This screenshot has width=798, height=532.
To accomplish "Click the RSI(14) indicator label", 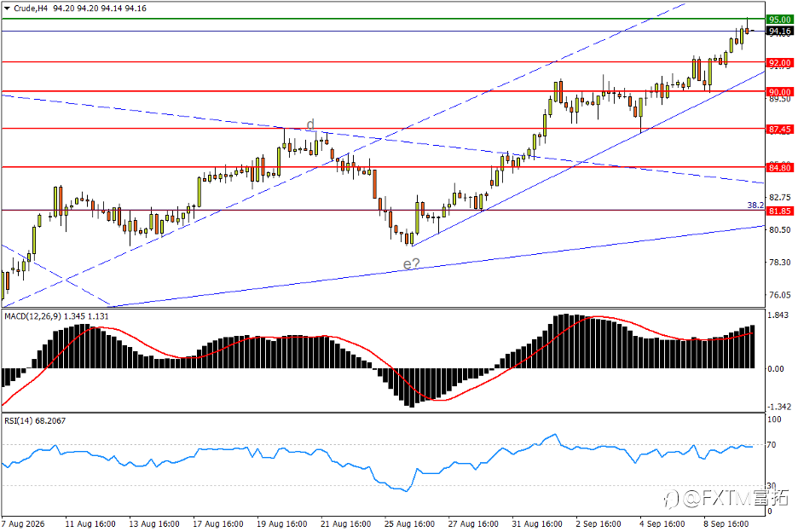I will coord(18,421).
